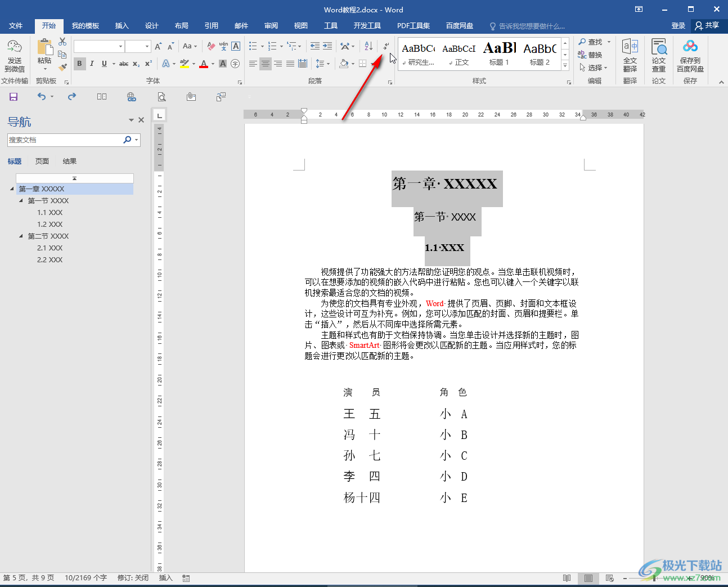Launch the paper plagiarism check
Screen dimensions: 728x587
coord(659,56)
